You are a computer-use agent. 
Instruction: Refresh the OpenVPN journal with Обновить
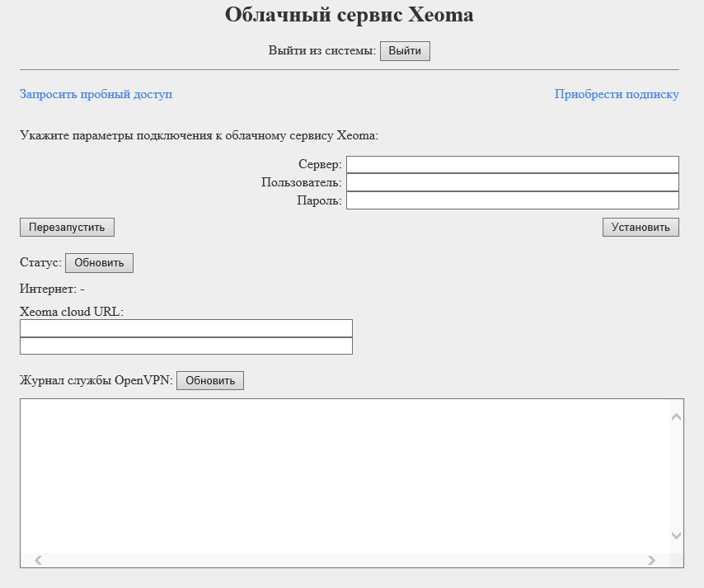point(210,380)
